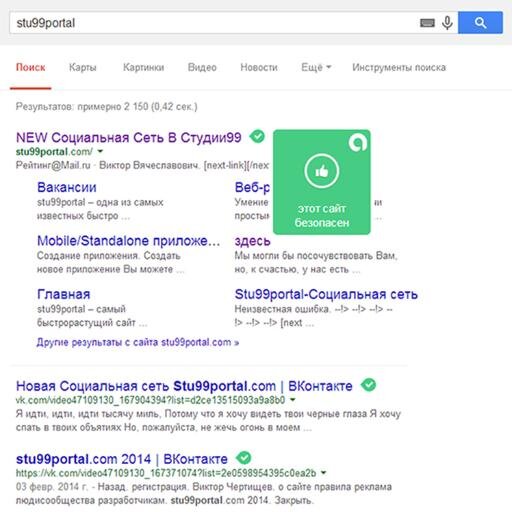Screen dimensions: 512x512
Task: Open the Вакансии sitelink
Action: pyautogui.click(x=67, y=187)
